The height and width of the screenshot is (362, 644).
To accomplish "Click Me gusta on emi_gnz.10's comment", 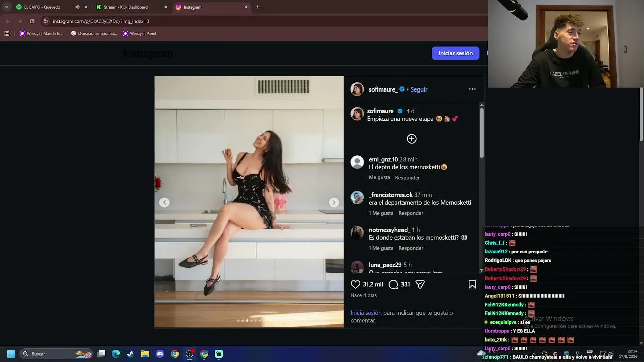I will 379,178.
